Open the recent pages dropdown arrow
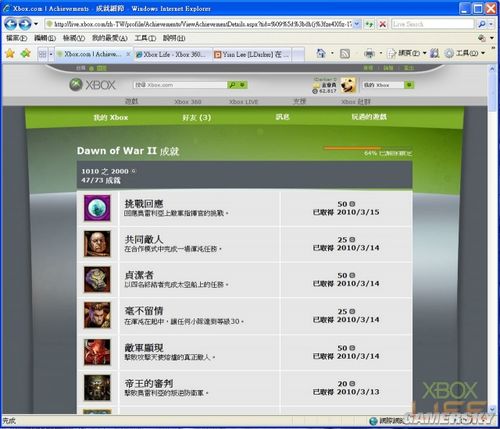The image size is (500, 429). [36, 24]
